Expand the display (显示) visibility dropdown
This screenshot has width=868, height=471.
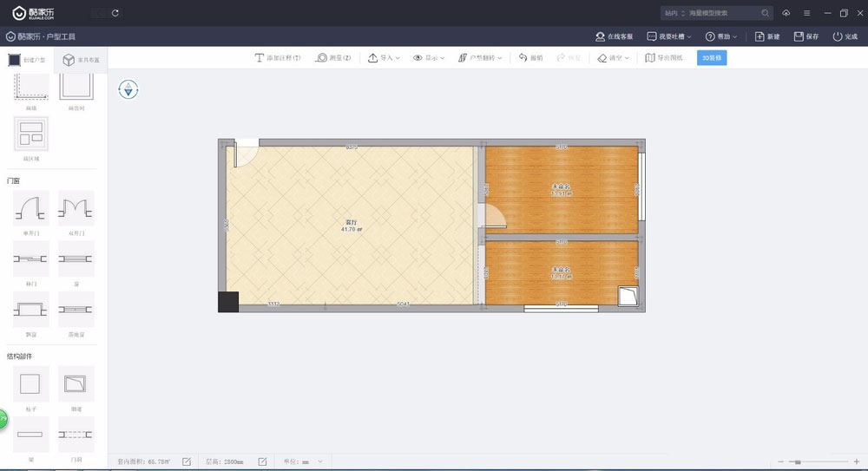point(429,58)
